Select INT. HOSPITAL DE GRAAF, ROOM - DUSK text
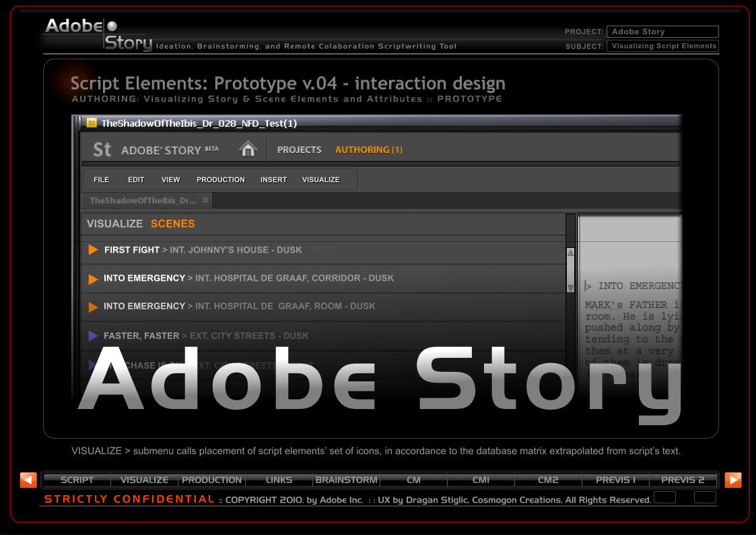This screenshot has width=756, height=535. coord(285,306)
